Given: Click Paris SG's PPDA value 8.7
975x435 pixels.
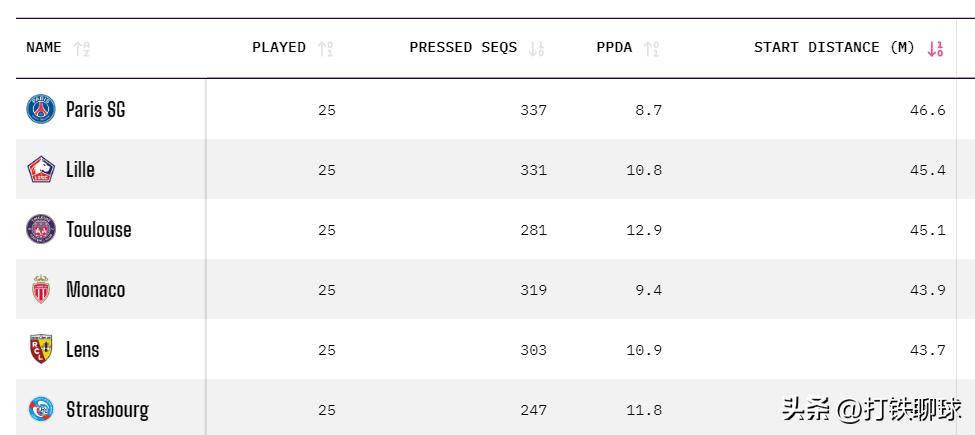Looking at the screenshot, I should click(x=648, y=110).
